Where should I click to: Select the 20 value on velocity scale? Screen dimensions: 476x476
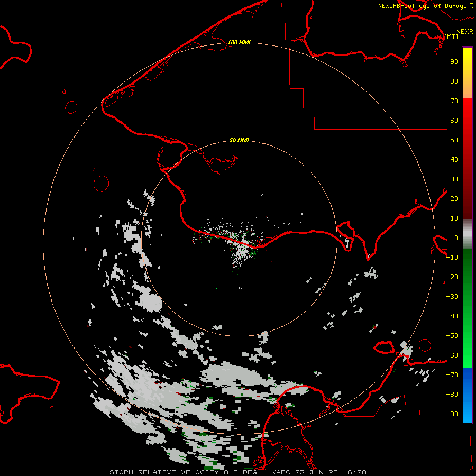pyautogui.click(x=454, y=199)
